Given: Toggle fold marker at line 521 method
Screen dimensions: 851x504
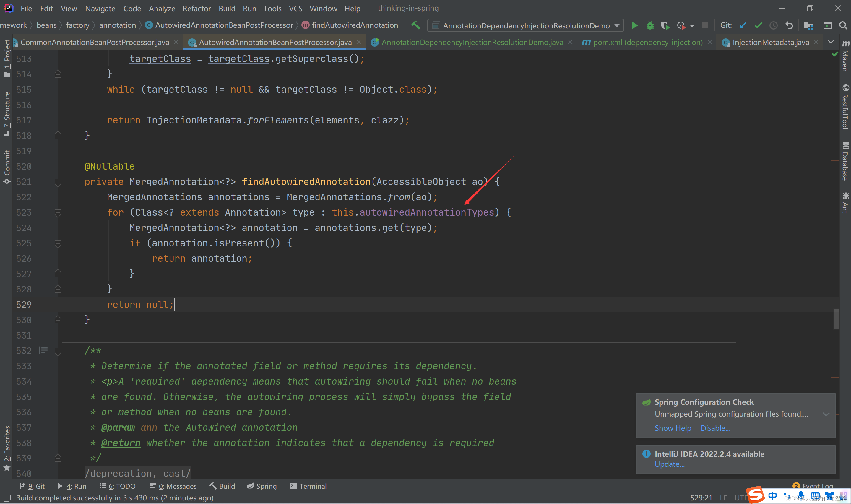Looking at the screenshot, I should point(58,182).
